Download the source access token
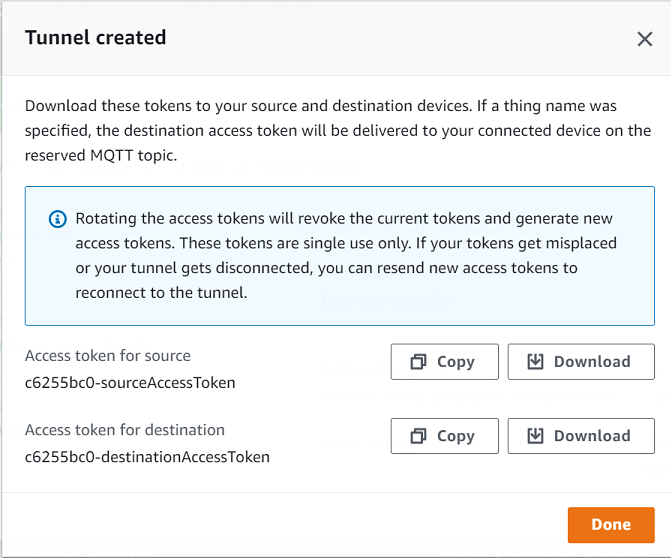This screenshot has width=671, height=558. (x=581, y=362)
